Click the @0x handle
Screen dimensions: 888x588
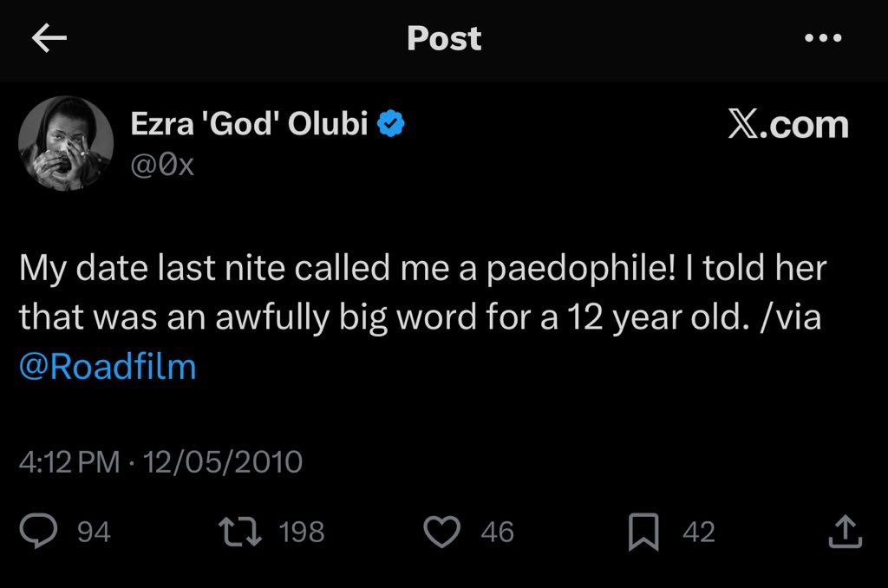[162, 165]
